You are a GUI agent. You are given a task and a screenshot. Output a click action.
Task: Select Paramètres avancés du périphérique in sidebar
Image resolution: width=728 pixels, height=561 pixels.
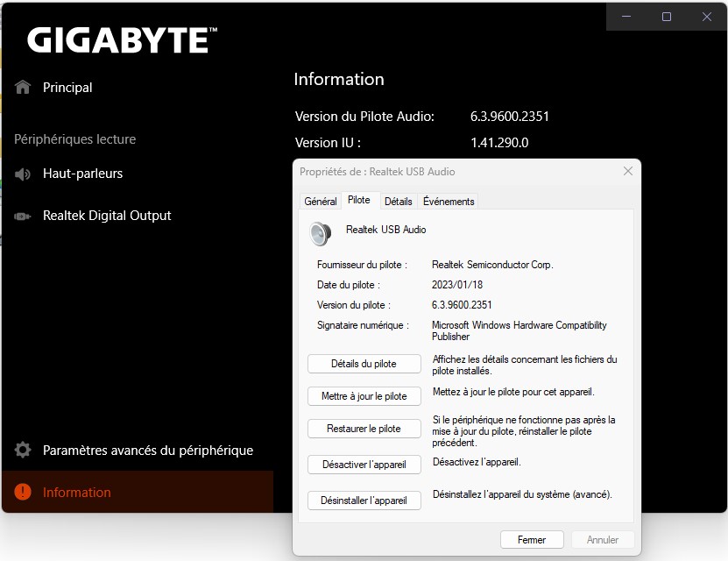(x=147, y=451)
